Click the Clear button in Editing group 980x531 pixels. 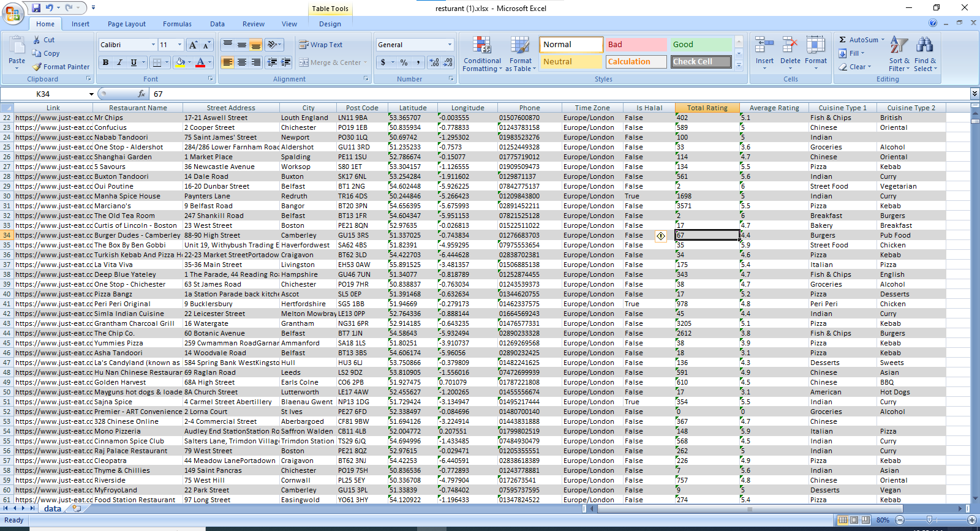click(854, 67)
